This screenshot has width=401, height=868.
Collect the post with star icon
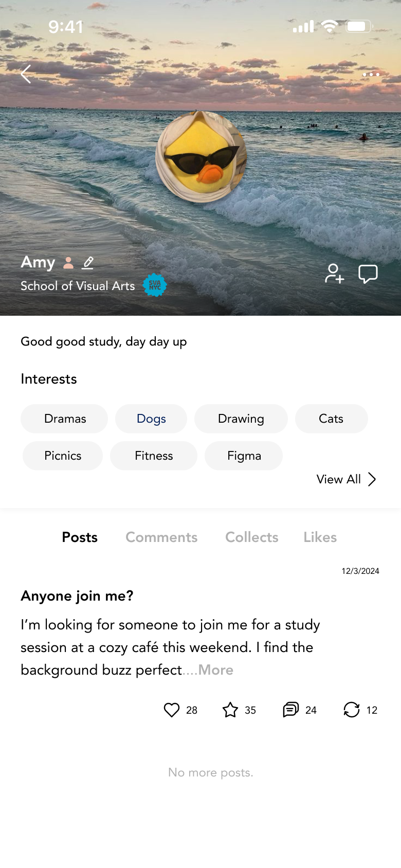point(230,710)
